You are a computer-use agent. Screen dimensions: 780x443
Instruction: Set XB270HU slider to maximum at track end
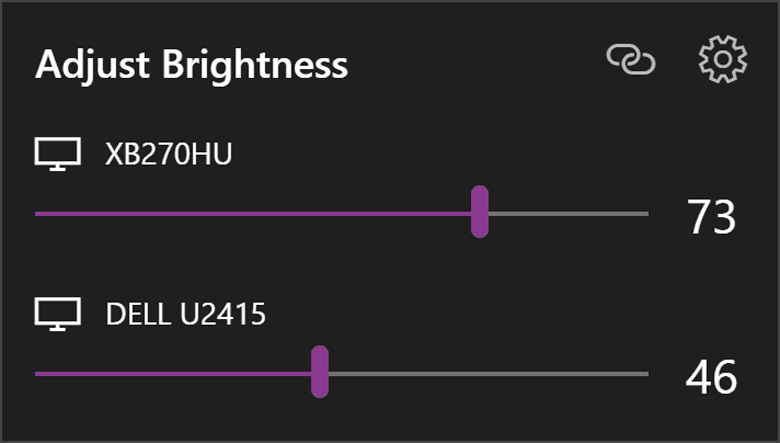click(x=646, y=213)
